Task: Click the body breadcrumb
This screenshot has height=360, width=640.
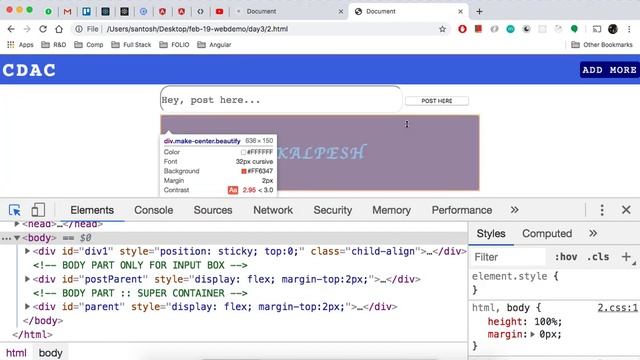Action: point(51,353)
